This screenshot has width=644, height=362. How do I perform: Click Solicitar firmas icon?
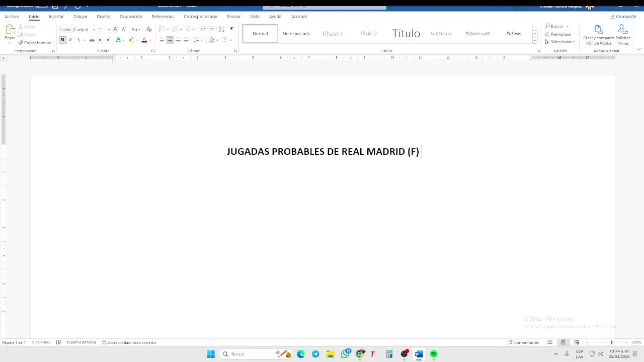coord(623,35)
